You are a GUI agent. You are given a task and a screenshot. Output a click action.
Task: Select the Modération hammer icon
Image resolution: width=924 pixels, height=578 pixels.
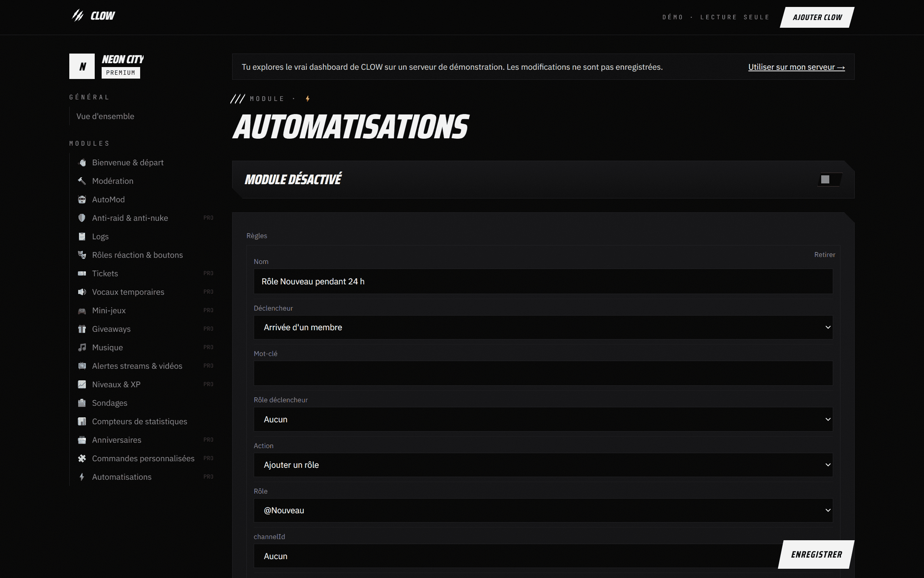point(82,181)
